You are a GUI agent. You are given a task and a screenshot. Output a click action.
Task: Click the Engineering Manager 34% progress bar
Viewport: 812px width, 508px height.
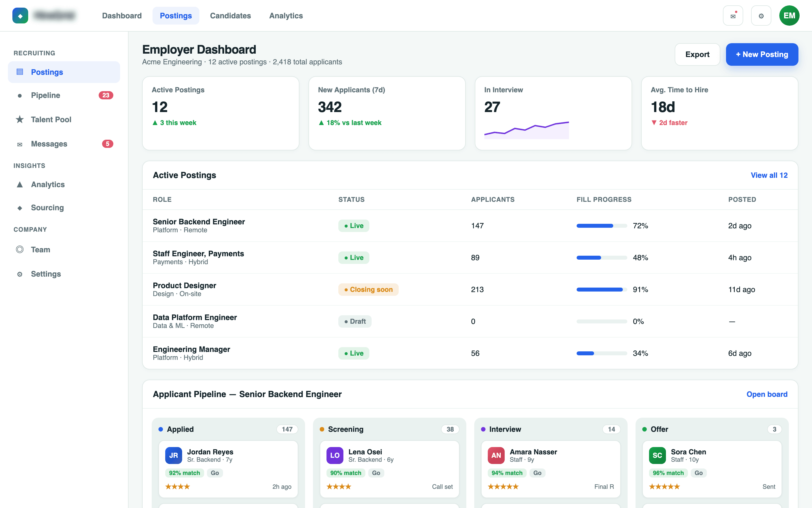pyautogui.click(x=602, y=353)
